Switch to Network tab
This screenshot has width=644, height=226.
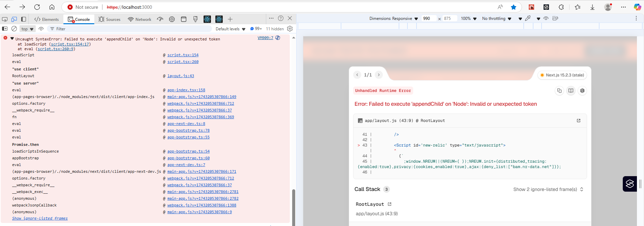tap(140, 19)
